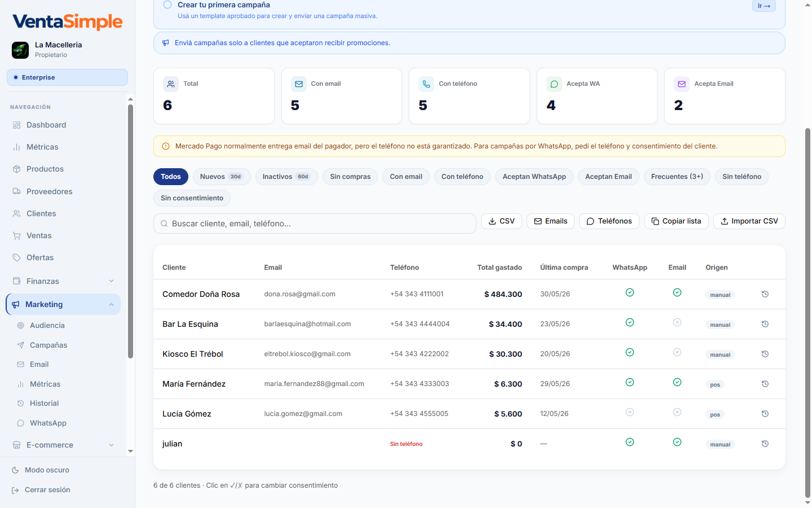Toggle Email consent for Comedor Doña Rosa
The image size is (812, 508).
(x=677, y=292)
